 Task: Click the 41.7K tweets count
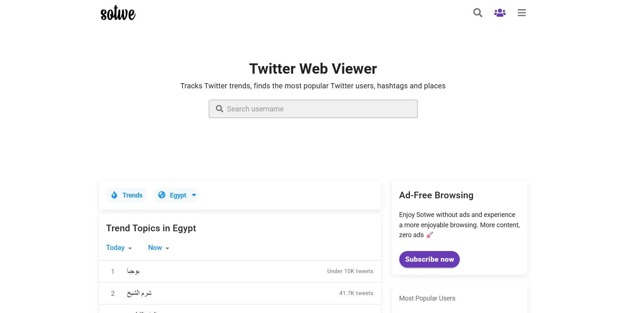tap(356, 293)
